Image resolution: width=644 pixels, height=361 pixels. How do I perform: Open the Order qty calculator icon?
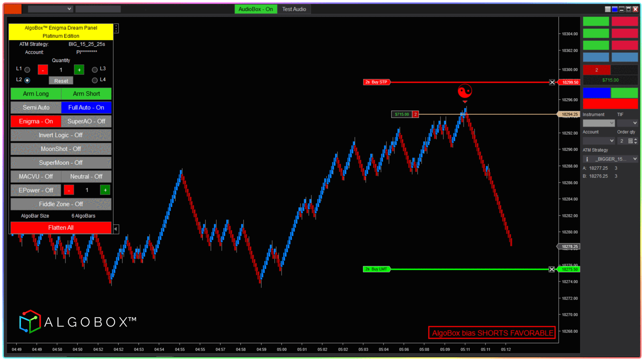(630, 141)
